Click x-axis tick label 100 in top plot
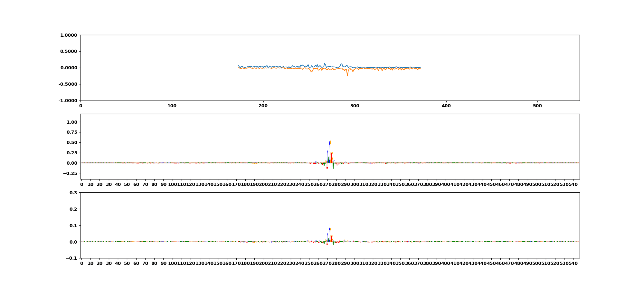This screenshot has width=644, height=290. (172, 106)
